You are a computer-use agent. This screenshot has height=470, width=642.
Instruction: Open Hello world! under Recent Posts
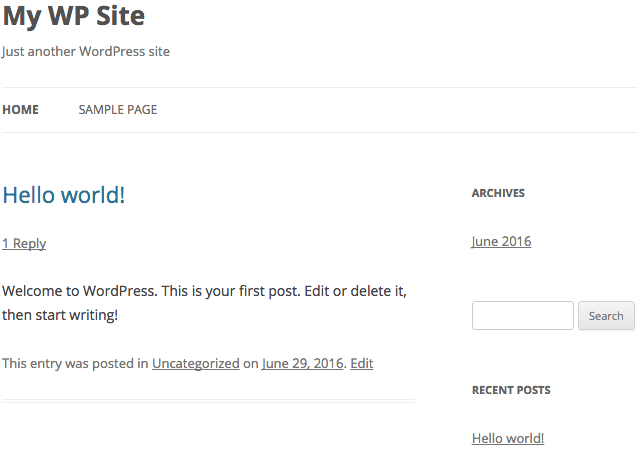pyautogui.click(x=508, y=438)
